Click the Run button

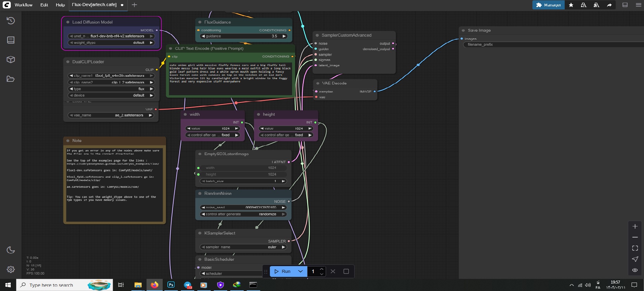[282, 271]
